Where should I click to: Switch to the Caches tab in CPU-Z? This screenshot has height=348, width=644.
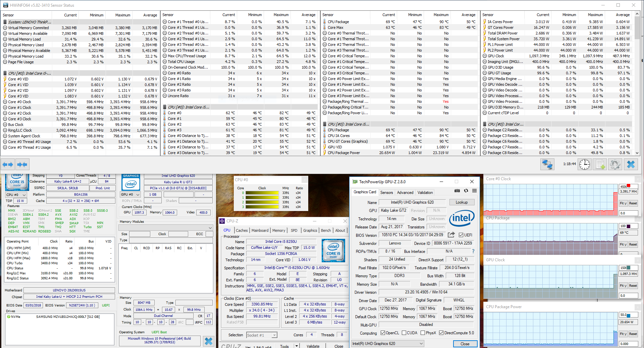241,230
